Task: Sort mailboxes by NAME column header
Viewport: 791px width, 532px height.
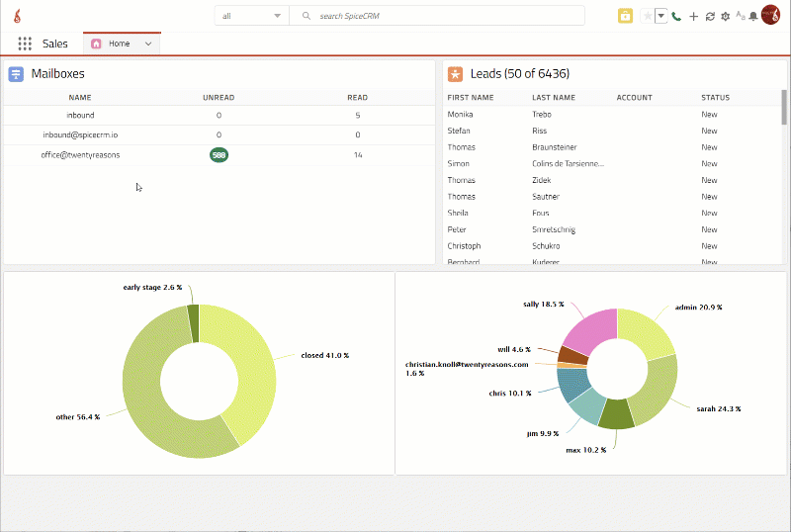Action: point(80,98)
